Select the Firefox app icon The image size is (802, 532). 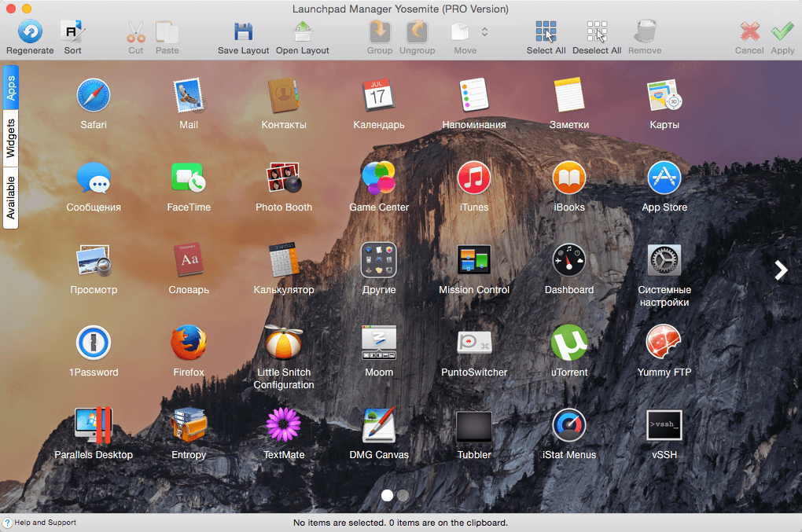(x=189, y=343)
